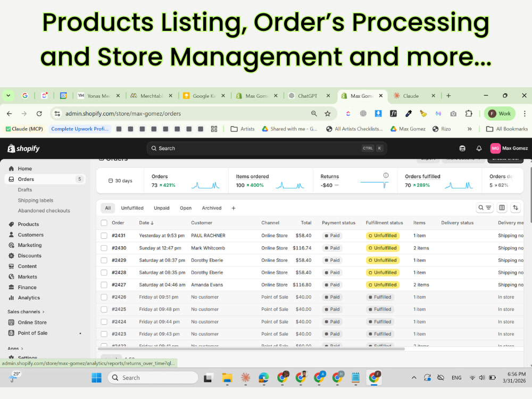Select the checkbox for order #2426
Screen dimensions: 532x399
pyautogui.click(x=104, y=297)
